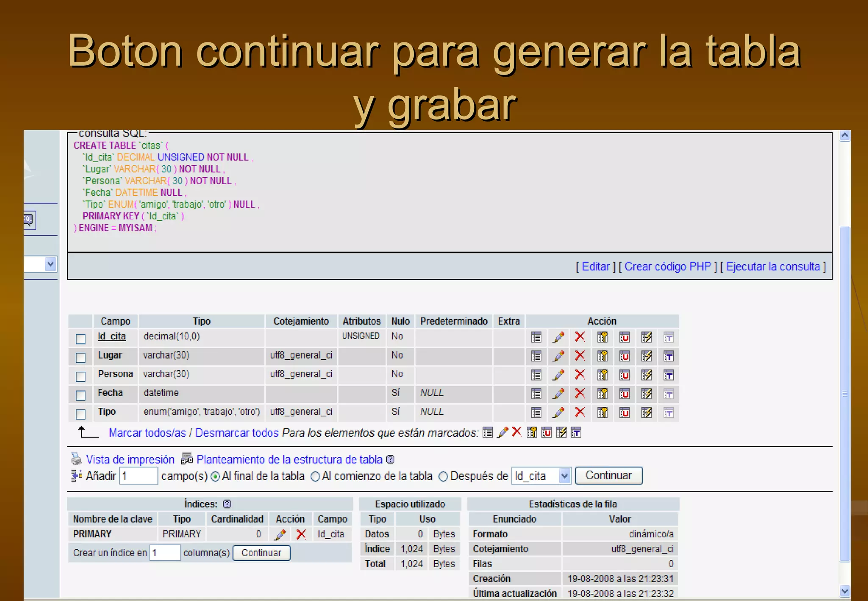The width and height of the screenshot is (868, 601).
Task: Click Continuar button next to Añadir campo
Action: click(609, 476)
